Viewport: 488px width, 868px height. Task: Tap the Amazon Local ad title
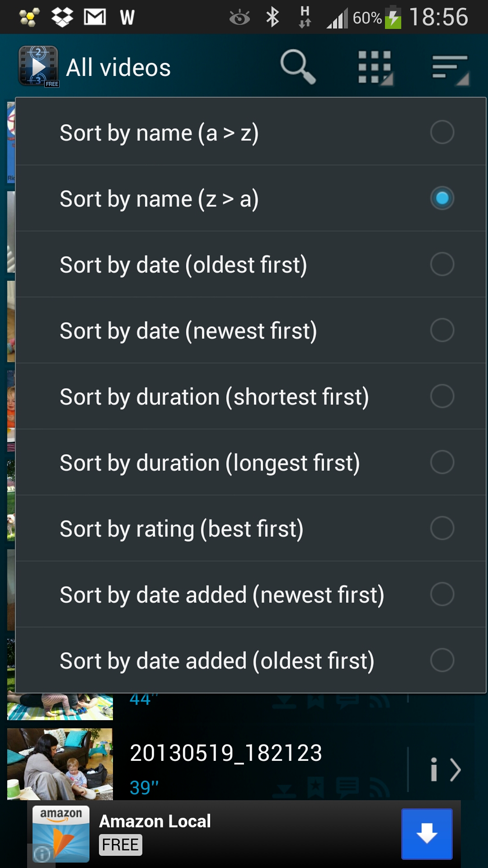coord(155,821)
